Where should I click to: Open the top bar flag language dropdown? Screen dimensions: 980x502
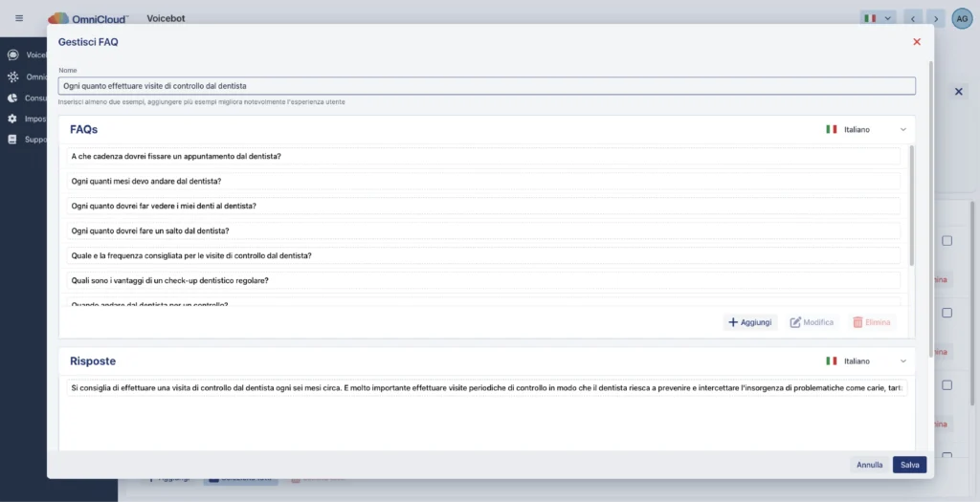tap(878, 18)
